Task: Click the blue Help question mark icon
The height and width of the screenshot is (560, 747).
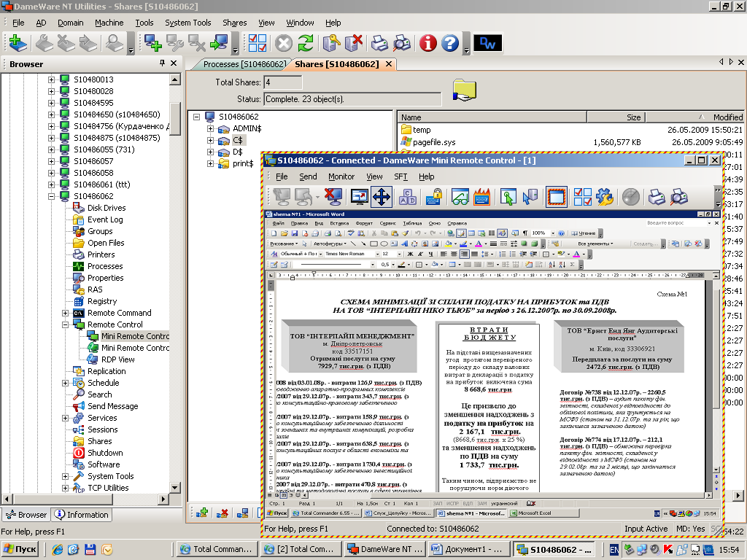Action: pyautogui.click(x=450, y=43)
